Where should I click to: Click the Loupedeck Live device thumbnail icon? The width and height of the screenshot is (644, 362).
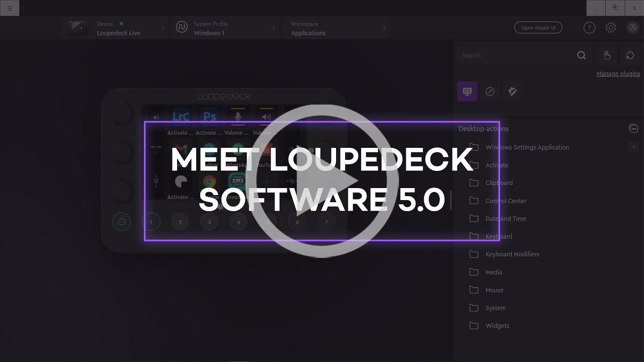[78, 28]
